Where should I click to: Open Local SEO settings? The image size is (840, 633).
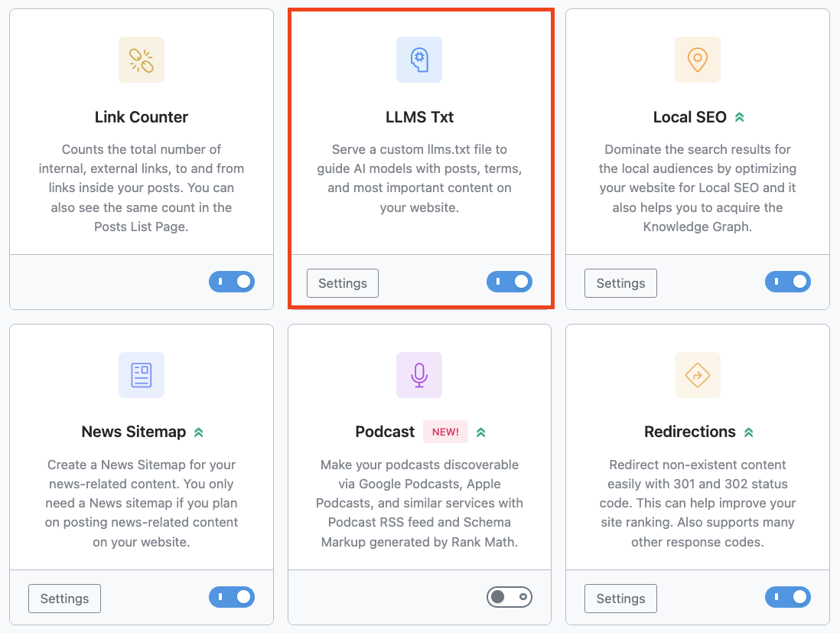620,282
